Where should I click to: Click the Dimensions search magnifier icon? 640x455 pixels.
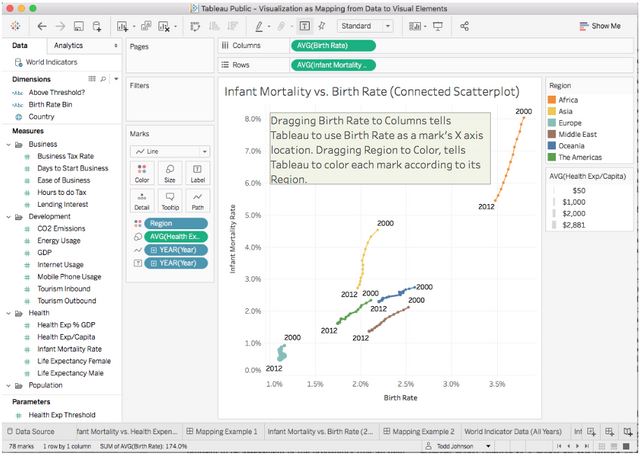(x=103, y=79)
